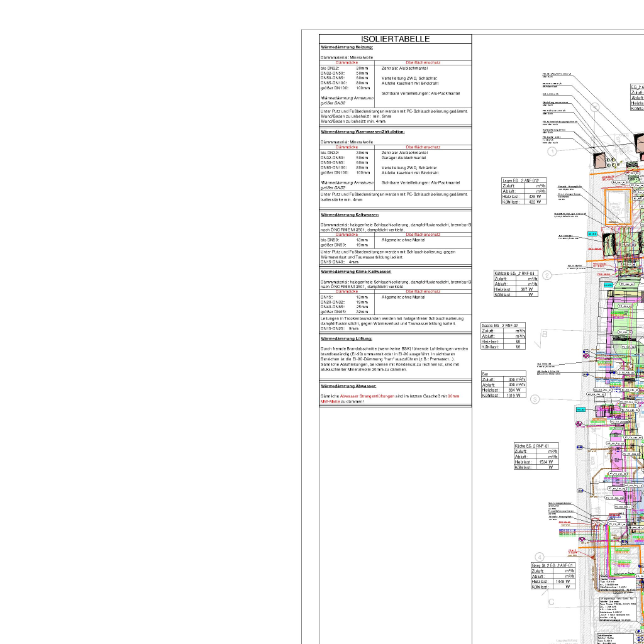Click the 'DN15-DN25: 9mm' line
644x644 pixels.
tap(339, 328)
